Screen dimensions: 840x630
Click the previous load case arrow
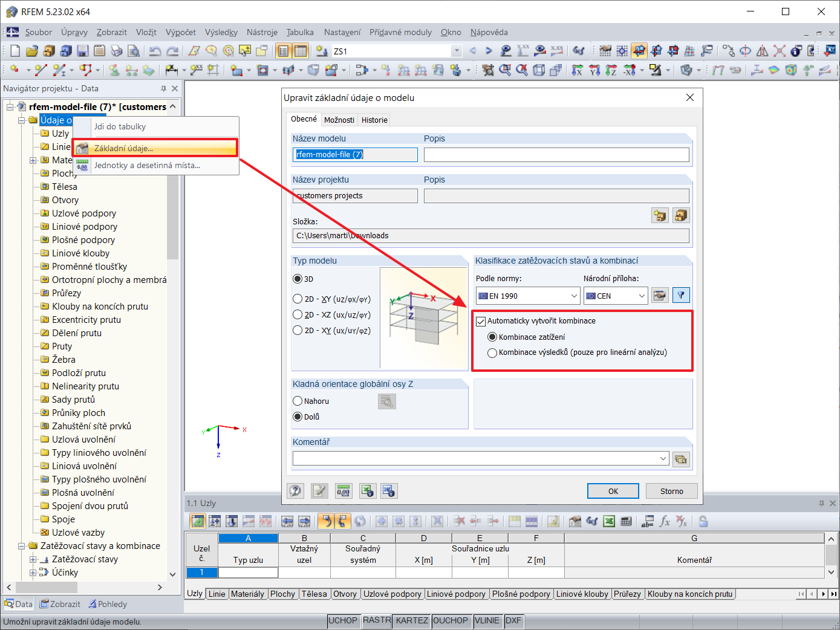pyautogui.click(x=472, y=51)
